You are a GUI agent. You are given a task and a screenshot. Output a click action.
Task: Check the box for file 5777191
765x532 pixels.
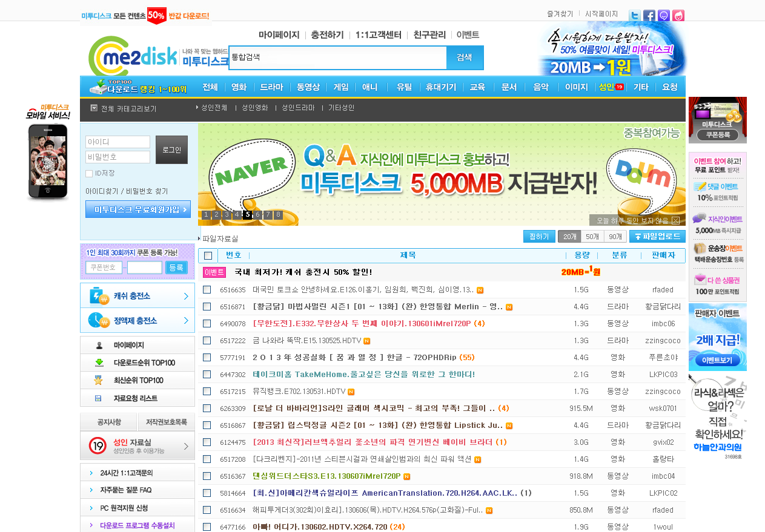tap(207, 358)
